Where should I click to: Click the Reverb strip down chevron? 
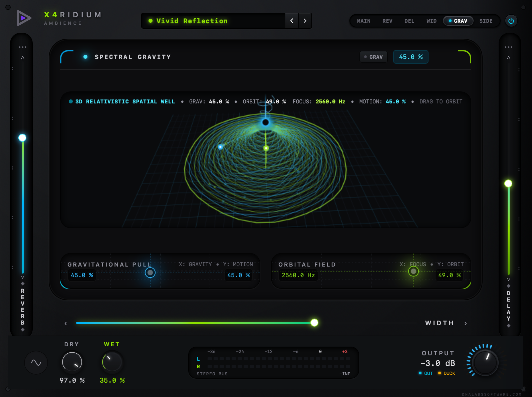tap(22, 277)
